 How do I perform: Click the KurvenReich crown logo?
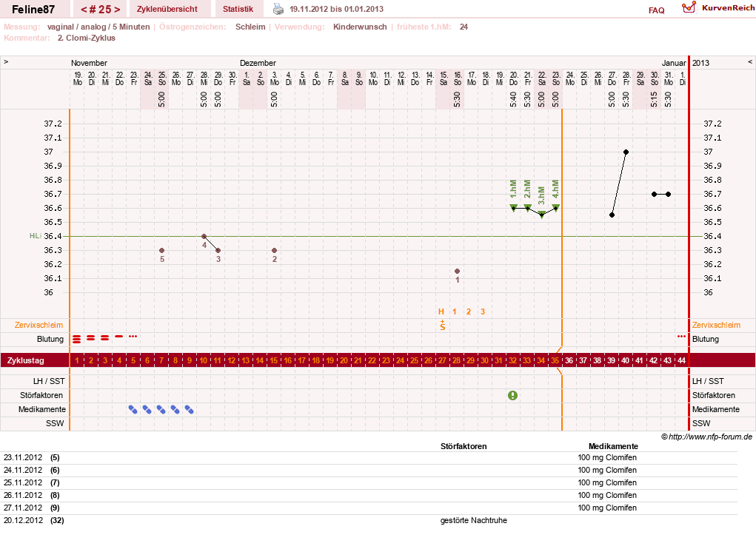(689, 7)
